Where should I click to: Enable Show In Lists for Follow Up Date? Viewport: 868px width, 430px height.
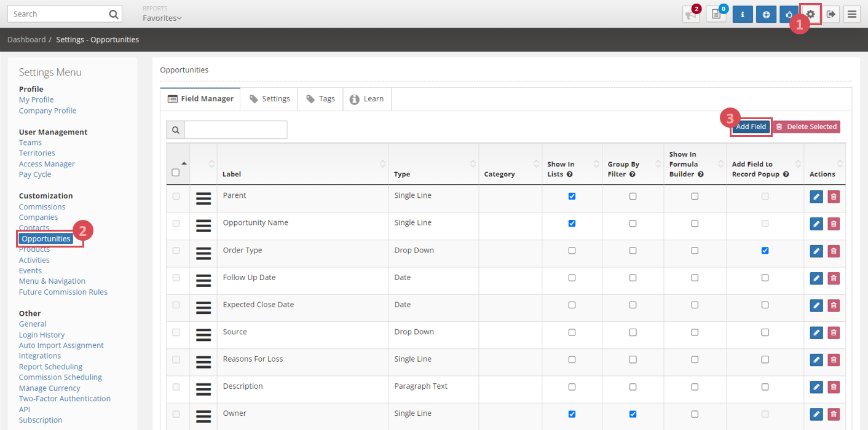point(572,278)
